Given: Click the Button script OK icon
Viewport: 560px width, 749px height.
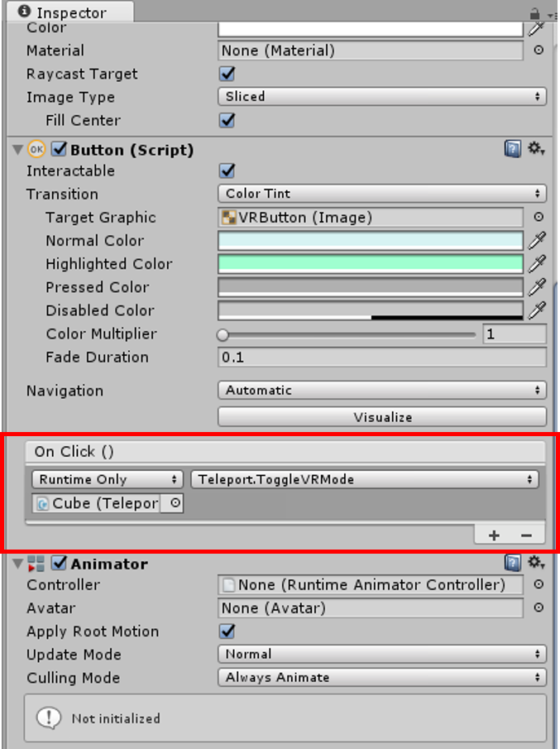Looking at the screenshot, I should click(x=36, y=150).
